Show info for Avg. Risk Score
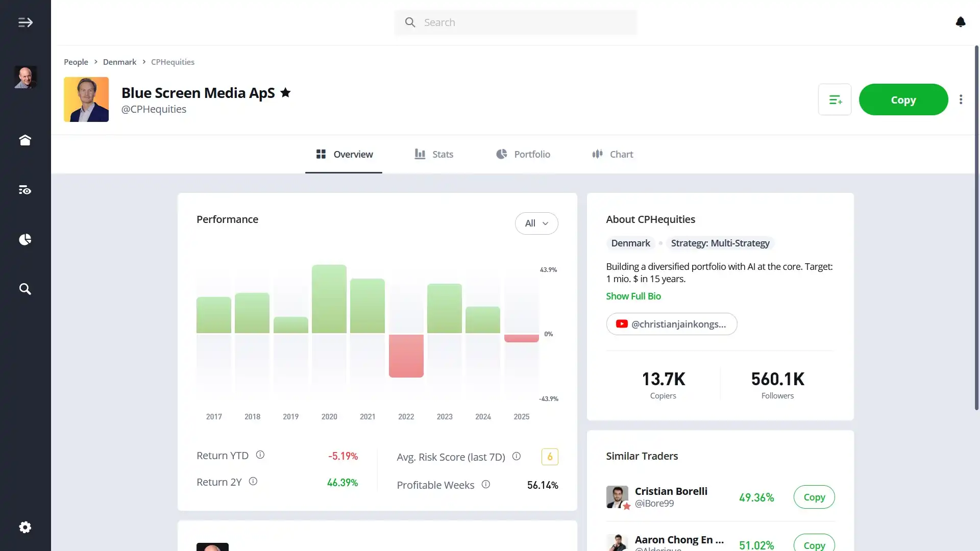Screen dimensions: 980x551 [517, 456]
